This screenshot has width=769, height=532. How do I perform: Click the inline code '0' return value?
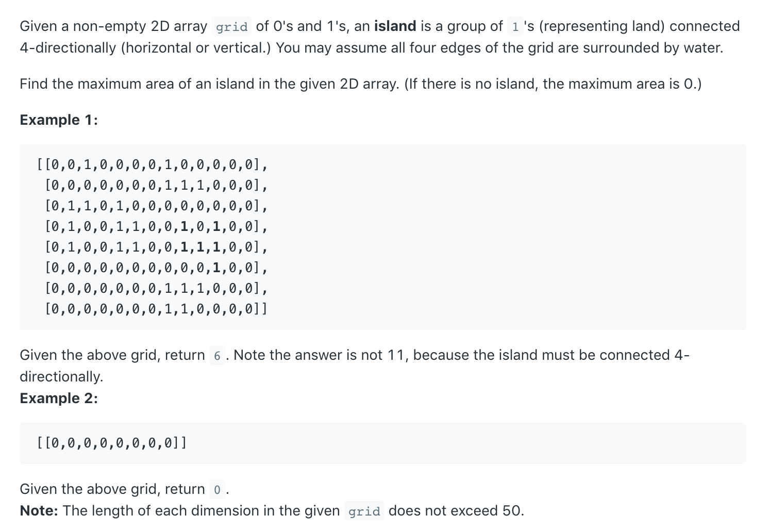tap(217, 490)
